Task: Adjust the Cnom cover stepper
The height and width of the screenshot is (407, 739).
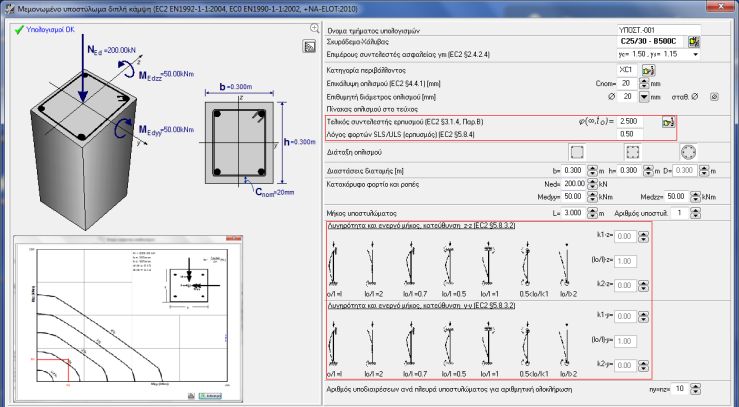Action: click(x=644, y=83)
